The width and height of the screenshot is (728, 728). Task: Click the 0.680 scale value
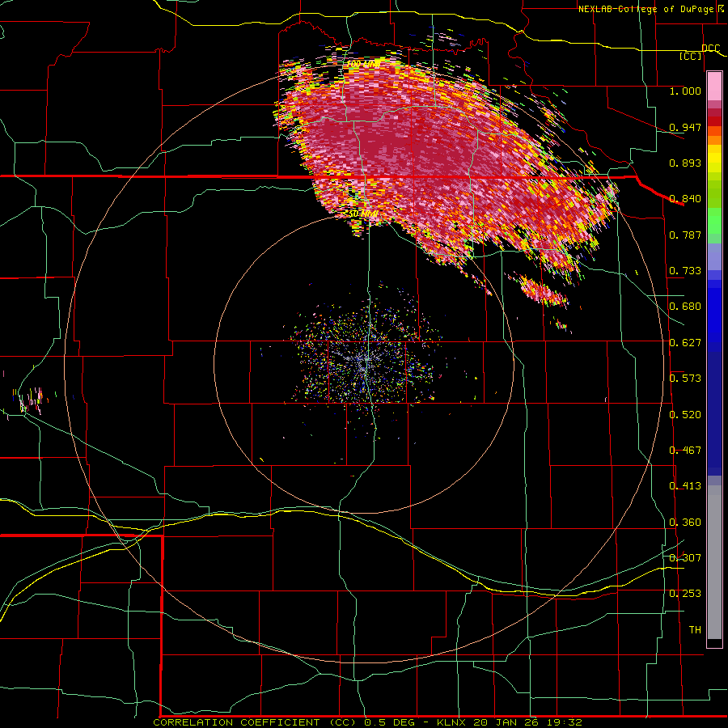click(685, 307)
